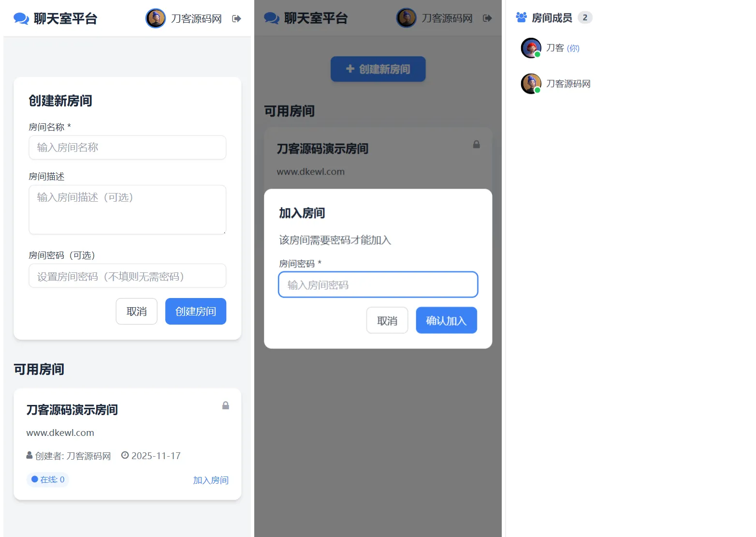This screenshot has width=756, height=537.
Task: Click the 在线: 0 online status badge
Action: (48, 479)
